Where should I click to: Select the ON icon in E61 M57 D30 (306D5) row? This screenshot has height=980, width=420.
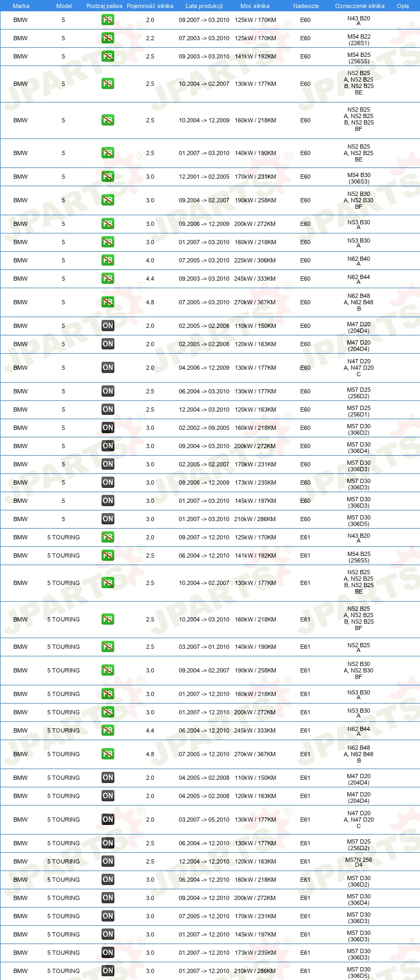pos(108,971)
